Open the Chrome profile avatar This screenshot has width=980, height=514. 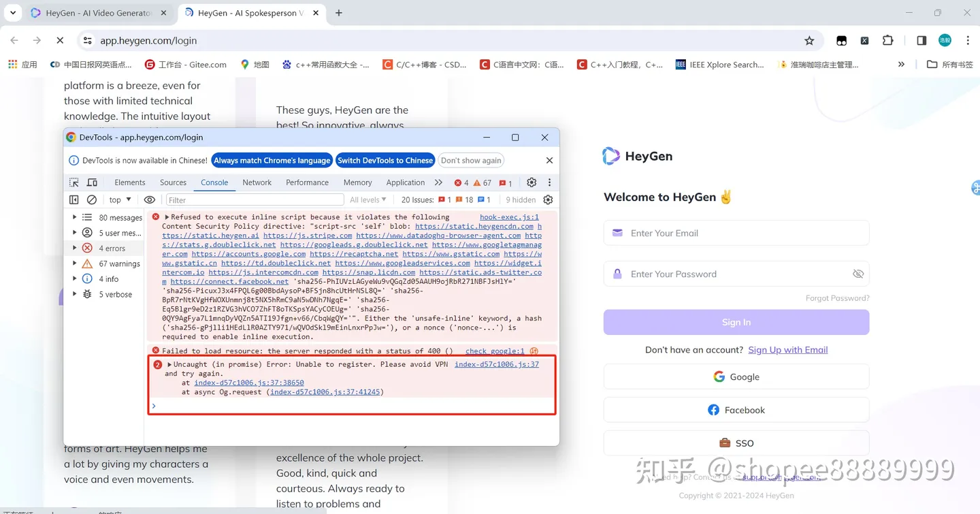[x=945, y=41]
